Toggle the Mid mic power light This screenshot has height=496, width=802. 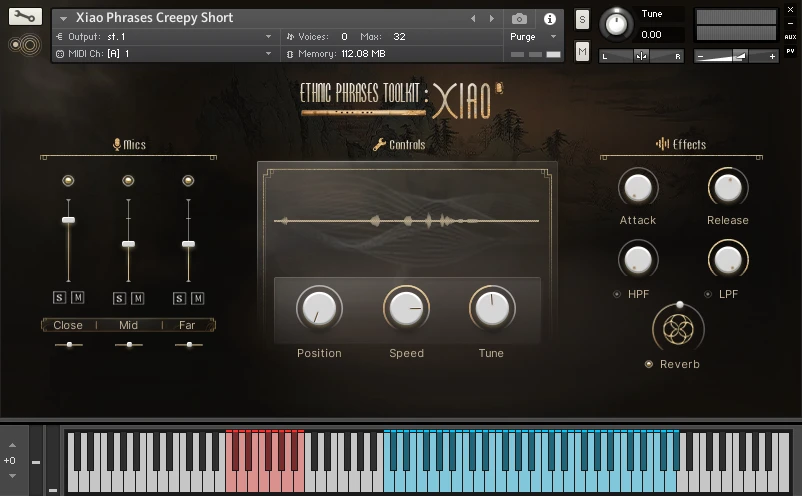[128, 181]
